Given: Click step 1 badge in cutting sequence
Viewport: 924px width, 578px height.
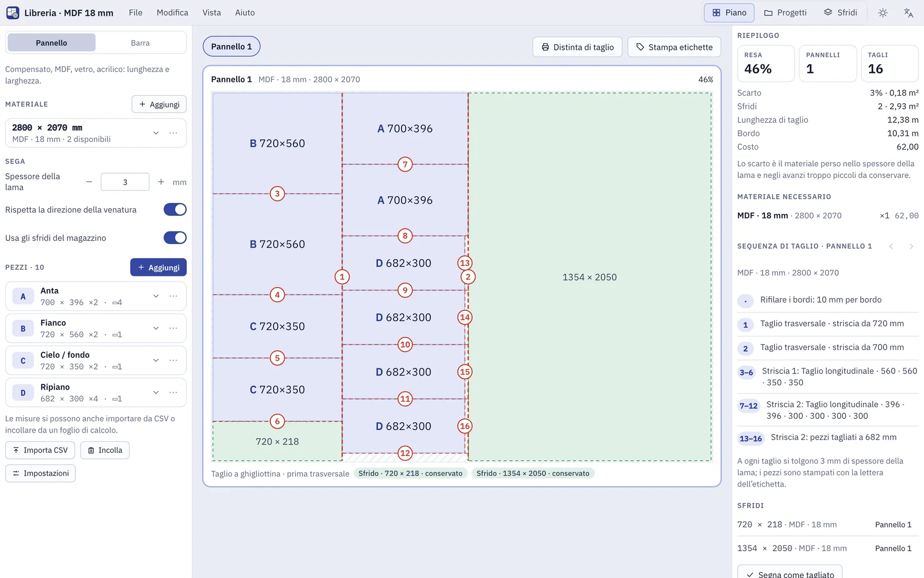Looking at the screenshot, I should (745, 325).
